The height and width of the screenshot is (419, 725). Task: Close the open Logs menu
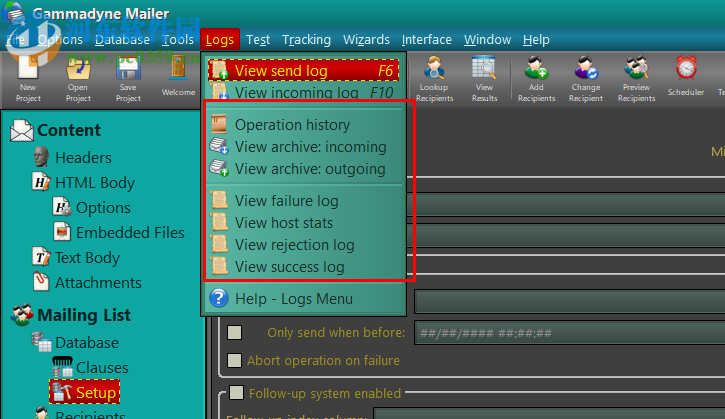click(x=220, y=40)
